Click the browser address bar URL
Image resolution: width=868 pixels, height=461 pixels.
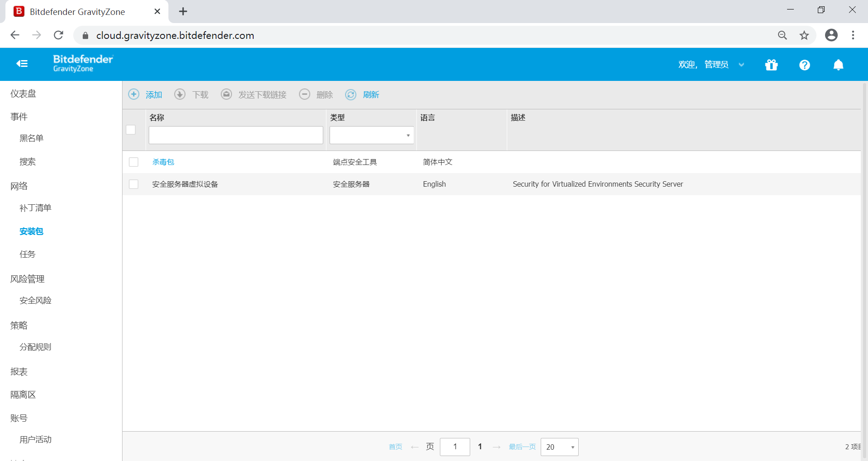click(x=175, y=35)
